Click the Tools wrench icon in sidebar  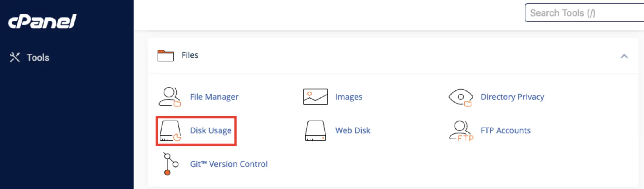pyautogui.click(x=15, y=57)
